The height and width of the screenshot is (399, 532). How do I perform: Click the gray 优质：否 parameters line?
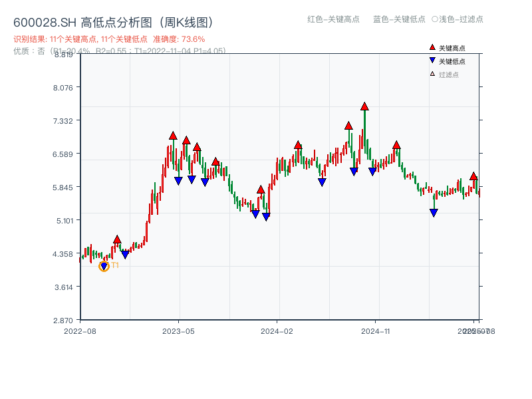pos(120,51)
